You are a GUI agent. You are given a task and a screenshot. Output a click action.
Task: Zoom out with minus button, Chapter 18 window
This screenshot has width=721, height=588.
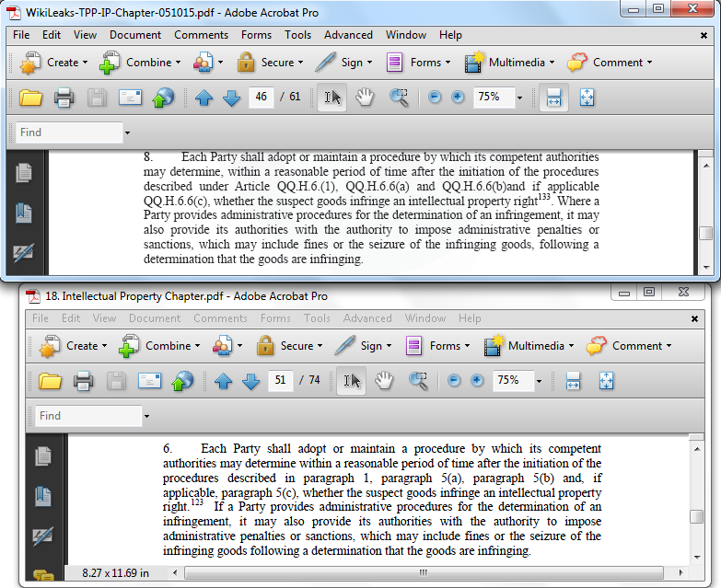point(454,380)
